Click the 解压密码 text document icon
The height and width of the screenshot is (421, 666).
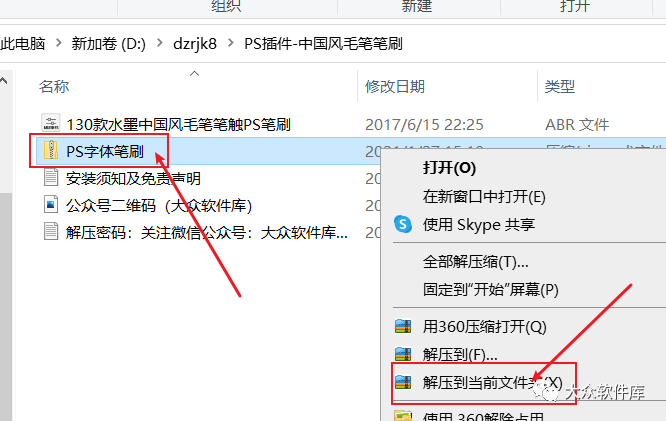point(51,232)
